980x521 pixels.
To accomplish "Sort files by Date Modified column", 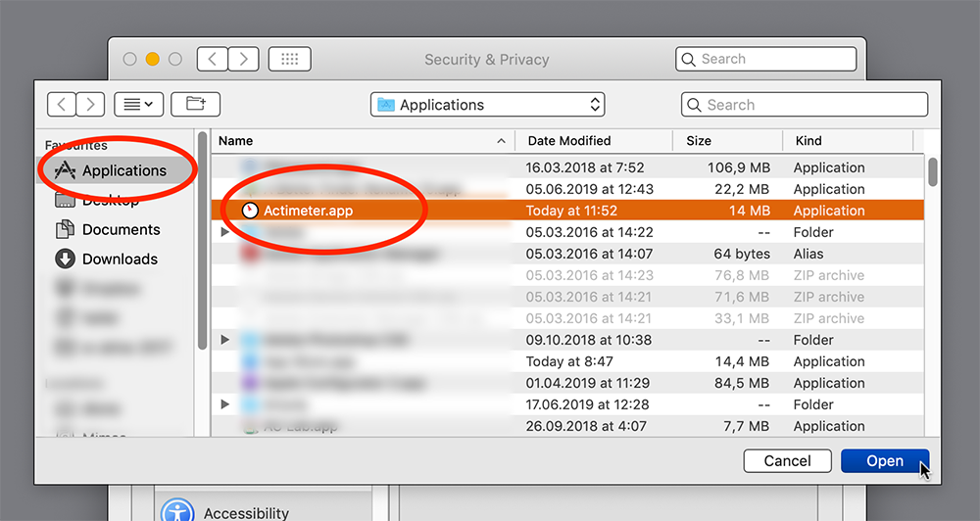I will pos(568,141).
